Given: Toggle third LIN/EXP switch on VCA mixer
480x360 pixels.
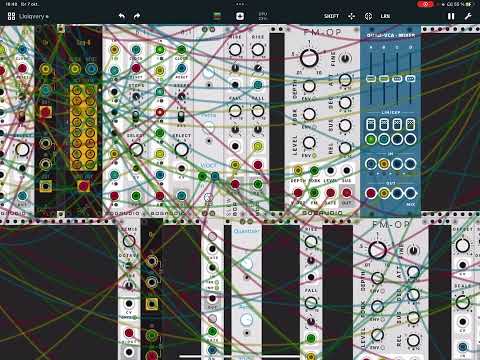Looking at the screenshot, I should click(397, 124).
